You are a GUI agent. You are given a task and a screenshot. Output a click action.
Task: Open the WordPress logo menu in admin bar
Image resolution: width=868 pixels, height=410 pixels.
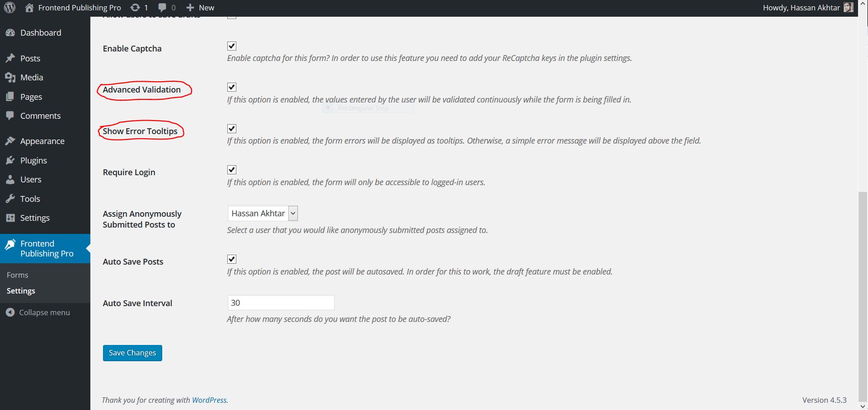pos(9,7)
